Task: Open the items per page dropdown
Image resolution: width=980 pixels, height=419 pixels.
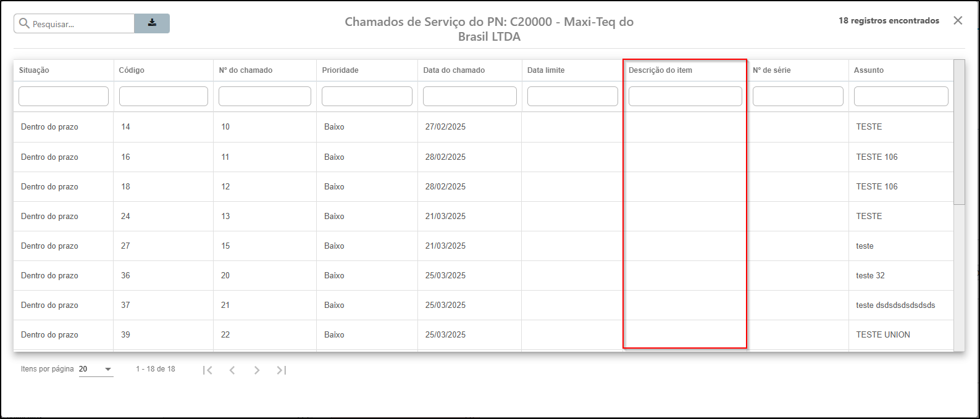Action: (96, 369)
